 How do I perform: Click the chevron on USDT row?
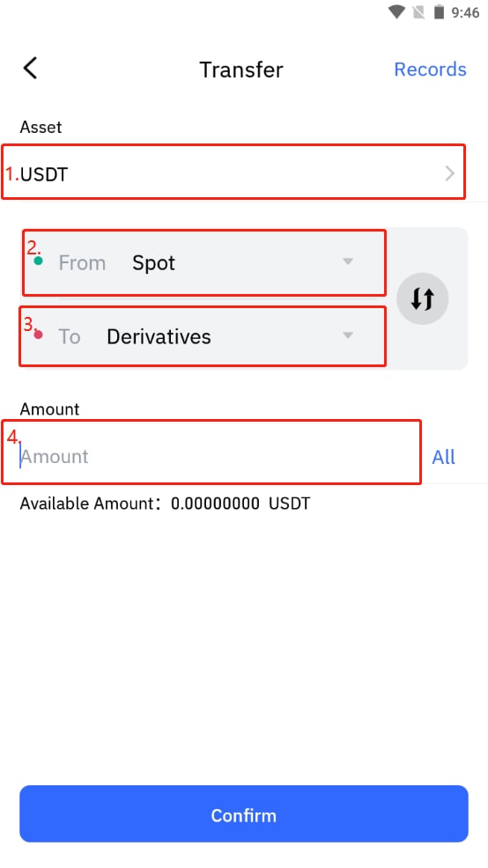coord(450,173)
